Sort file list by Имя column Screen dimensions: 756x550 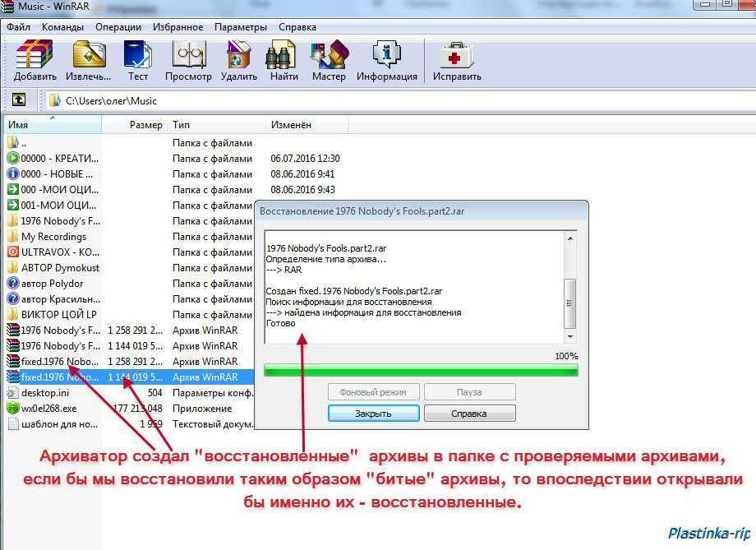tap(53, 125)
